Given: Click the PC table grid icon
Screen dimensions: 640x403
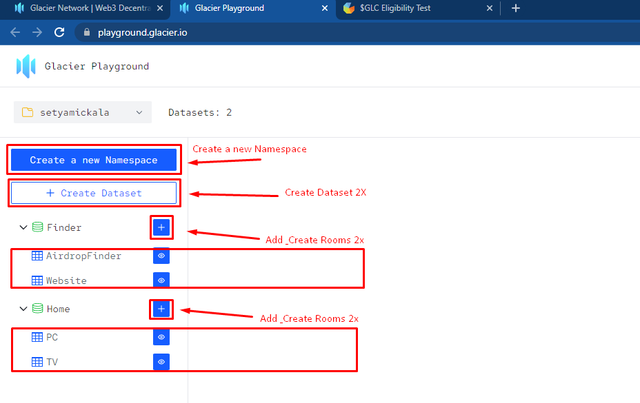Looking at the screenshot, I should [x=37, y=337].
